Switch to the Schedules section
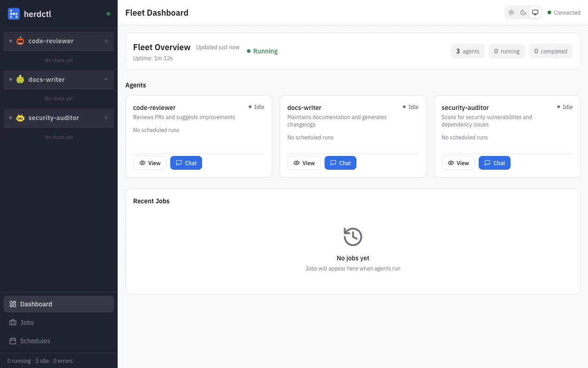Image resolution: width=588 pixels, height=368 pixels. (34, 341)
